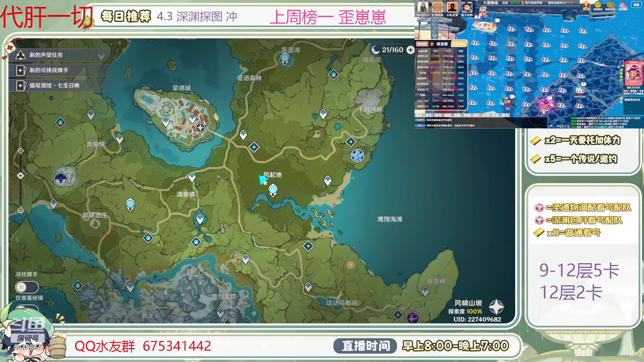Select the player arrow marker at 风起地
The width and height of the screenshot is (644, 362).
(x=263, y=180)
